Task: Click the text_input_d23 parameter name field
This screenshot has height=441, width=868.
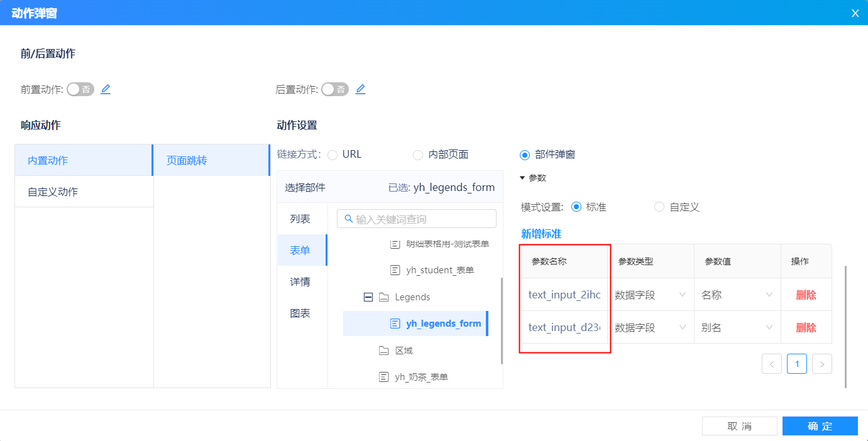Action: tap(564, 327)
